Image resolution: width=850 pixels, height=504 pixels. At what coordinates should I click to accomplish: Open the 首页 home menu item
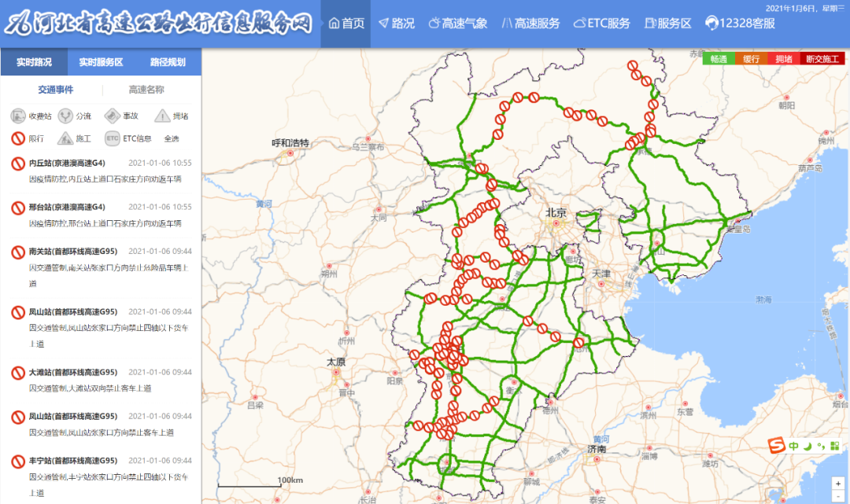[346, 24]
